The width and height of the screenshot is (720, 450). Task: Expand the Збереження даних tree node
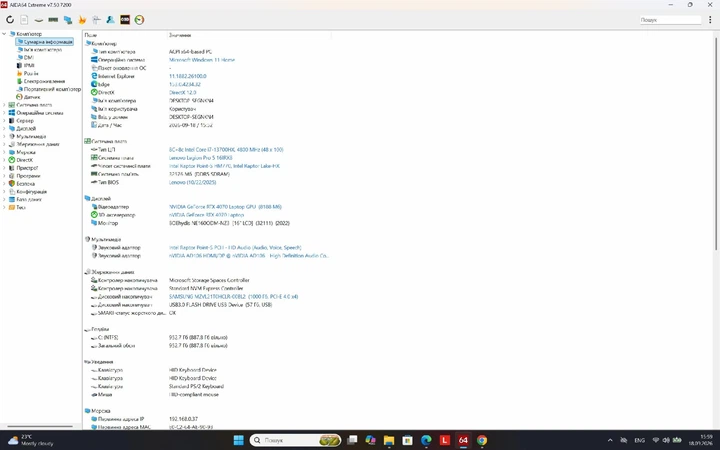4,144
